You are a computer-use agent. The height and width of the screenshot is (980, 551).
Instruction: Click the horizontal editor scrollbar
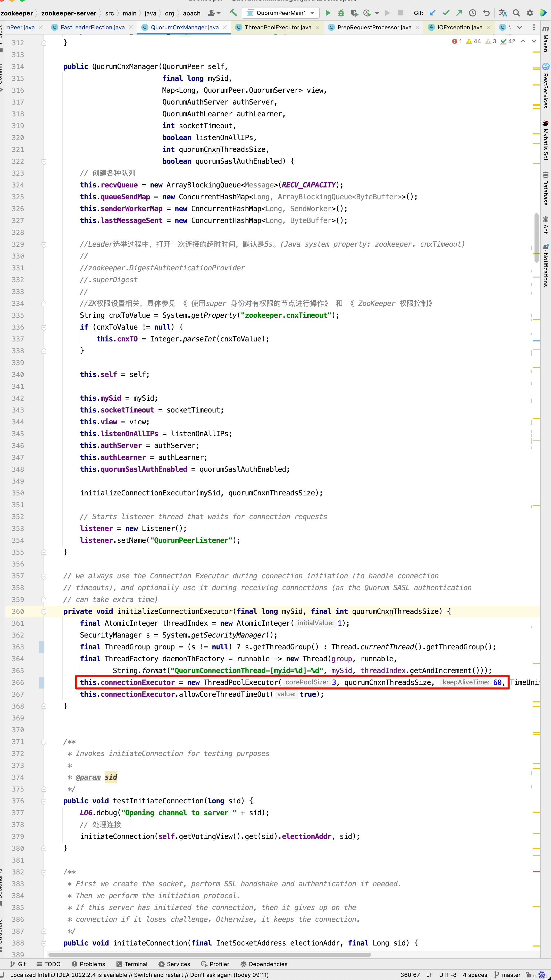210,955
